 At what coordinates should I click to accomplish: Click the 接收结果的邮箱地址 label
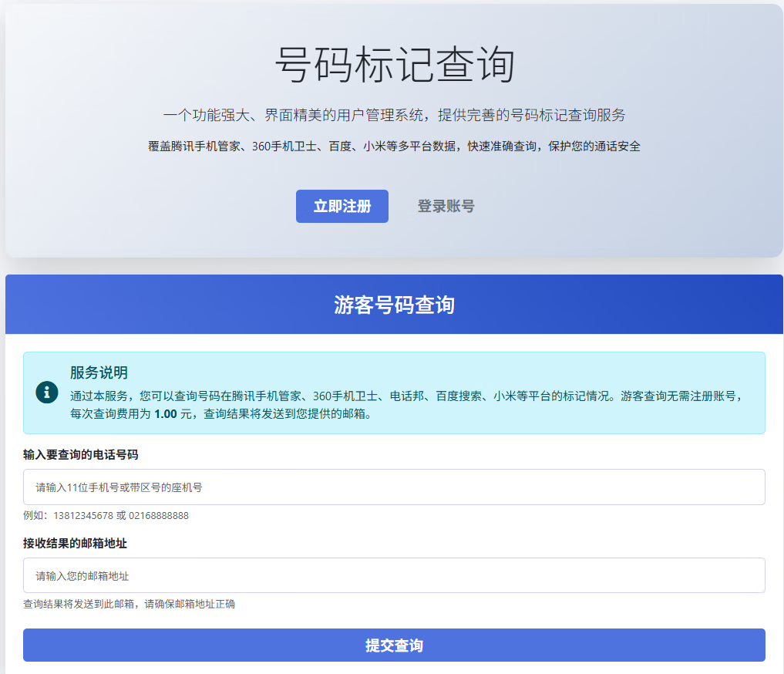(75, 544)
